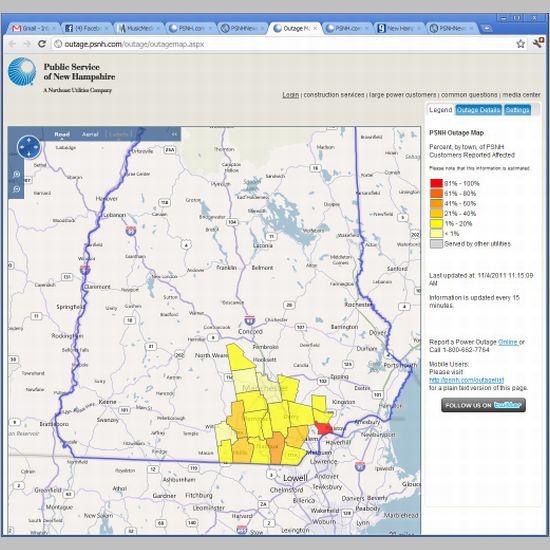Click the Last updated timestamp text
Viewport: 550px width, 550px height.
pos(481,279)
